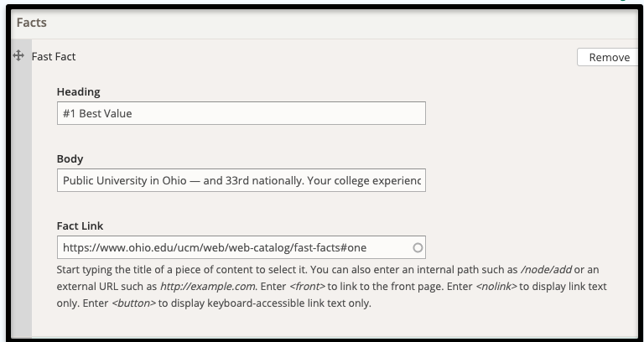
Task: Click the Heading field label
Action: (79, 92)
